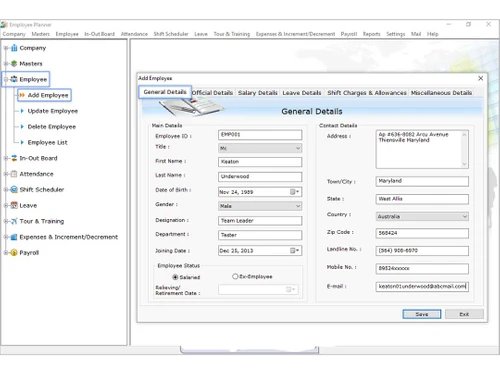Click the Shift Scheduler icon

click(14, 189)
